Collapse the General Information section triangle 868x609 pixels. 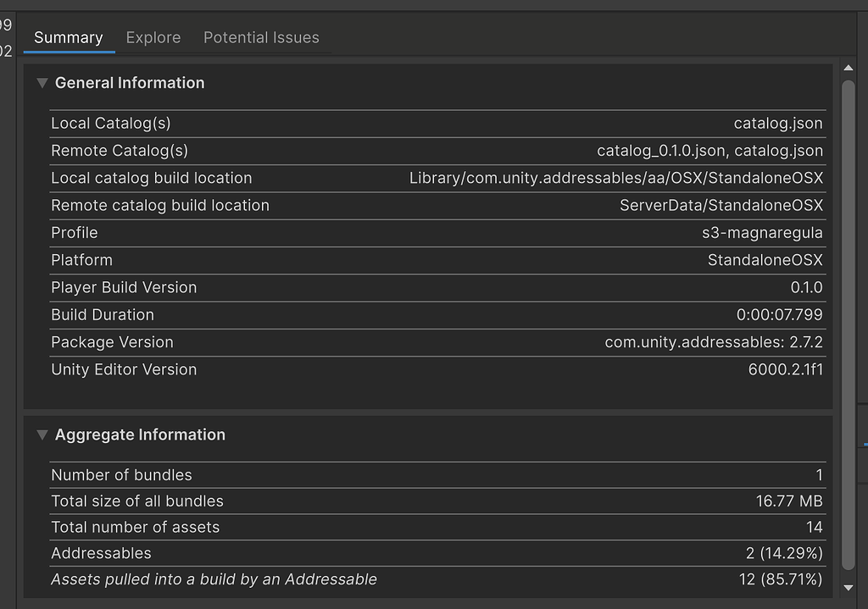42,82
